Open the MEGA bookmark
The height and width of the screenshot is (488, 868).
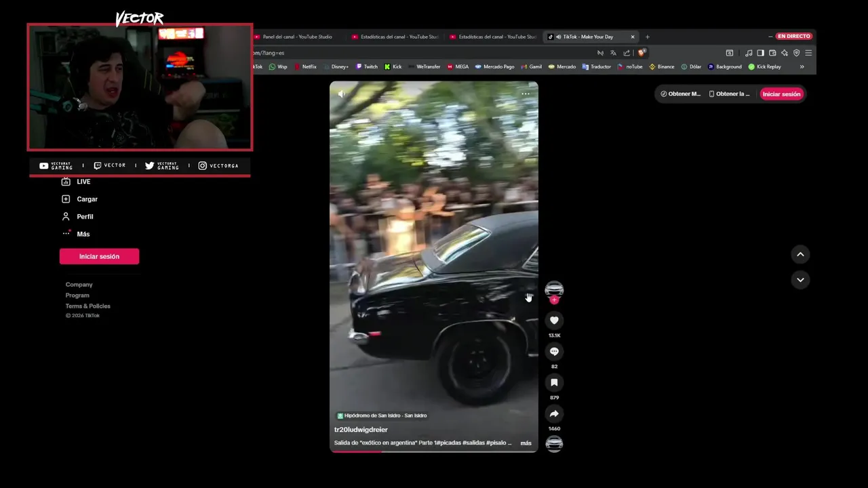458,66
